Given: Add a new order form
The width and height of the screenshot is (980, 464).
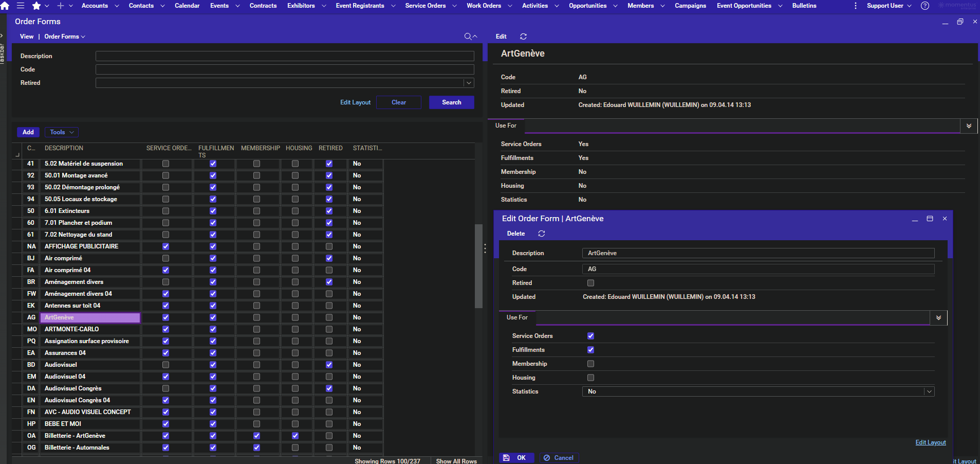Looking at the screenshot, I should coord(28,132).
